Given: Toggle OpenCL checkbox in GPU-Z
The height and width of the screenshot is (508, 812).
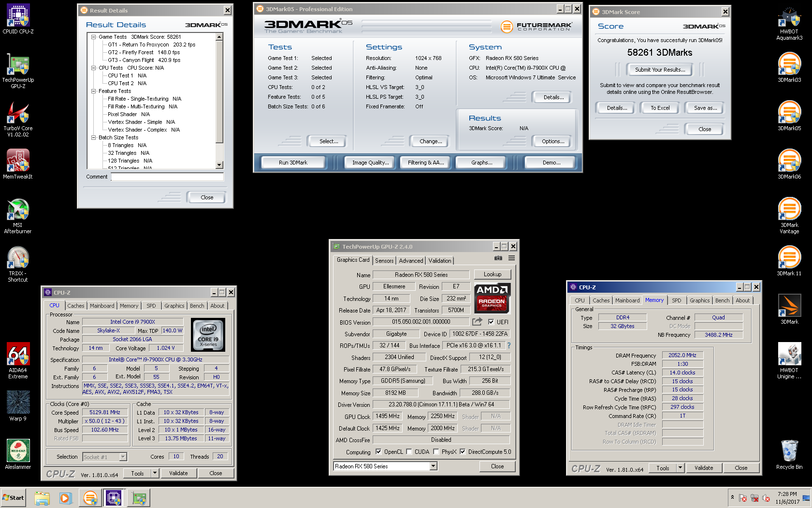Looking at the screenshot, I should click(x=378, y=452).
